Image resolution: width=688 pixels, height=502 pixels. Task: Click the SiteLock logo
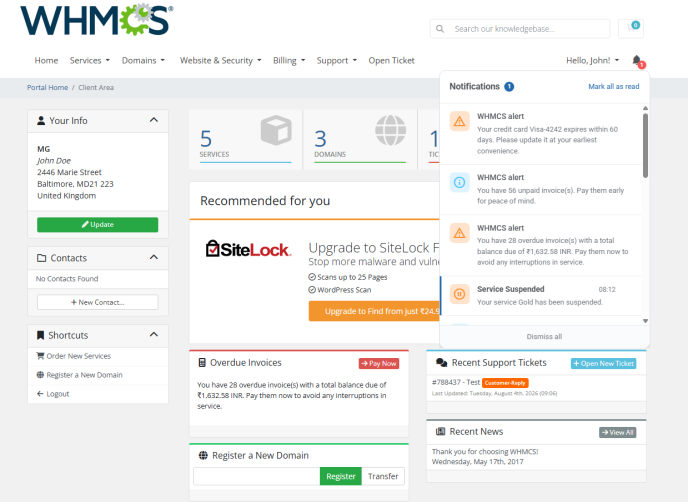[x=248, y=249]
